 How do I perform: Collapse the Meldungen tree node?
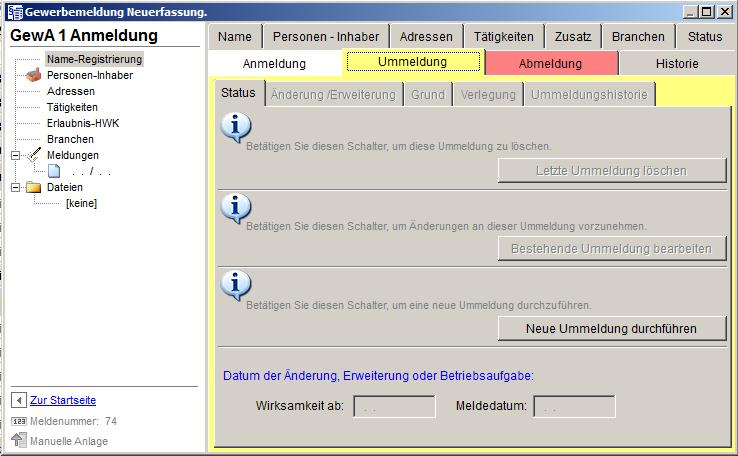16,155
